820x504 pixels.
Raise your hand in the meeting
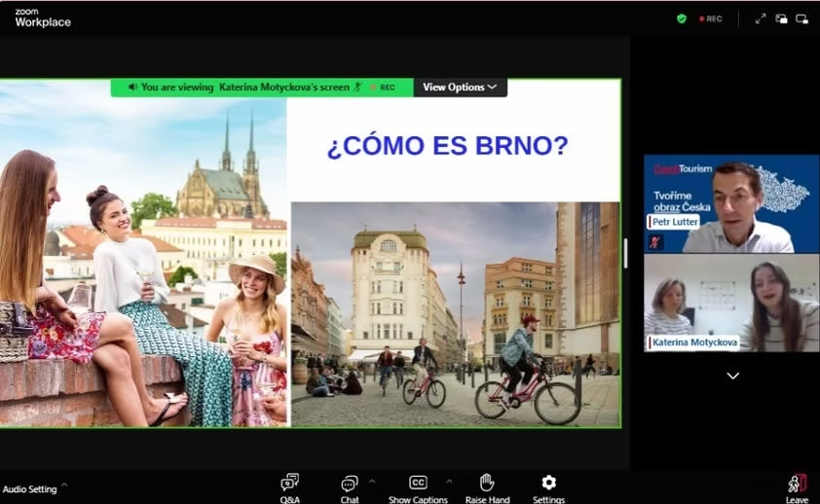pos(487,487)
